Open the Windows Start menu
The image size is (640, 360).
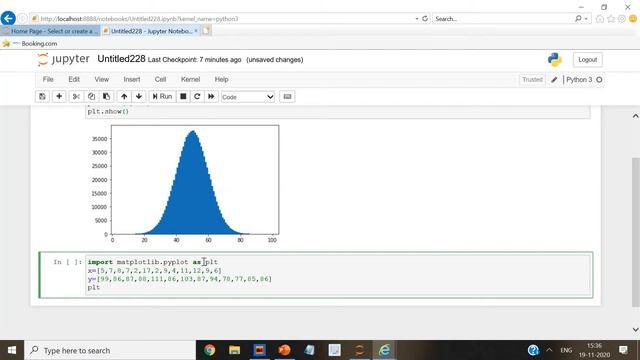click(x=12, y=350)
